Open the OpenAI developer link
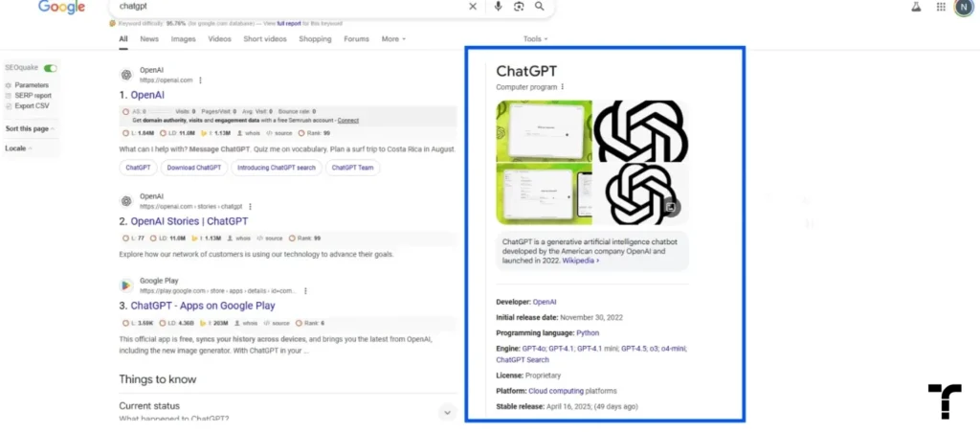This screenshot has height=432, width=980. [x=545, y=302]
